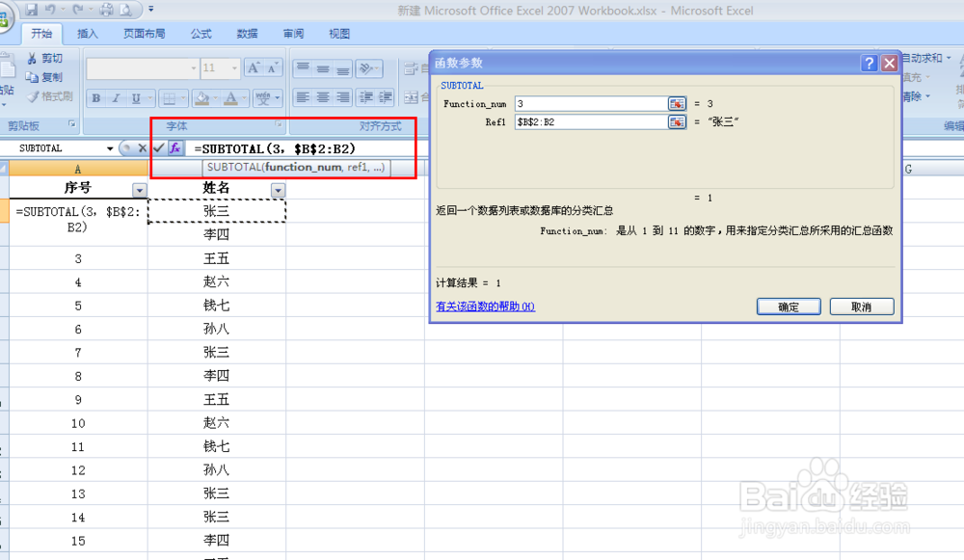Click the Undo icon
Screen dimensions: 964x560
(51, 10)
